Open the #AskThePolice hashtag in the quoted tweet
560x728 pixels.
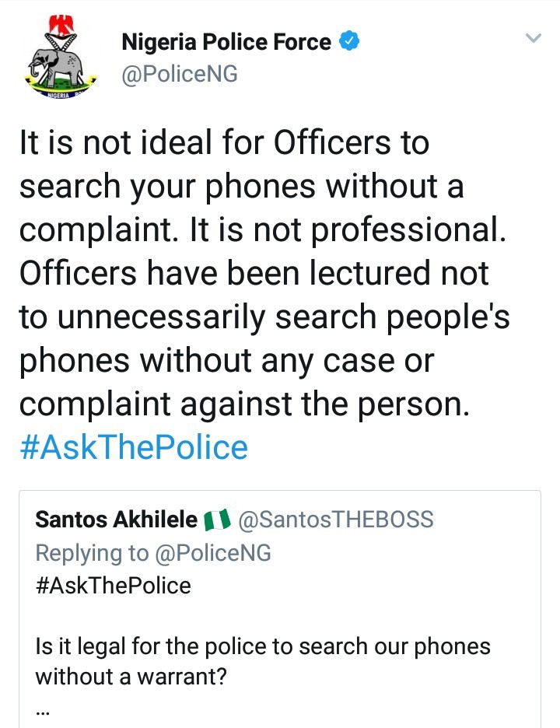[x=114, y=585]
